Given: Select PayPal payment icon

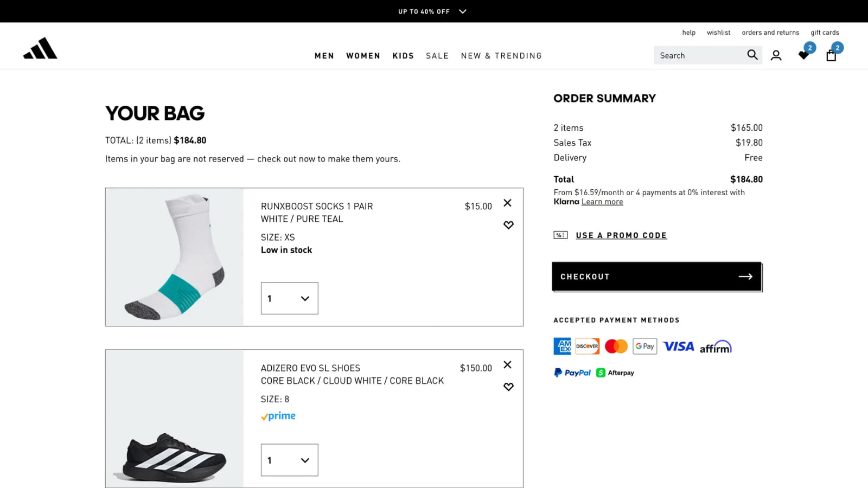Looking at the screenshot, I should point(572,373).
